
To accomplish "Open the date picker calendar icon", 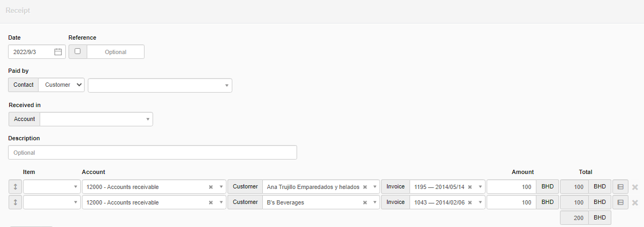I will tap(58, 52).
